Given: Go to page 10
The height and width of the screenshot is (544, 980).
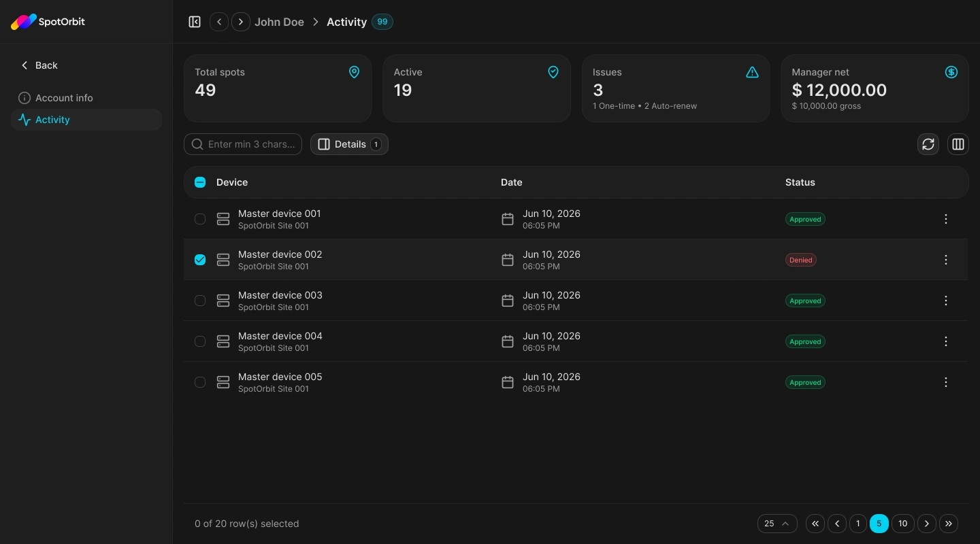Looking at the screenshot, I should [903, 524].
